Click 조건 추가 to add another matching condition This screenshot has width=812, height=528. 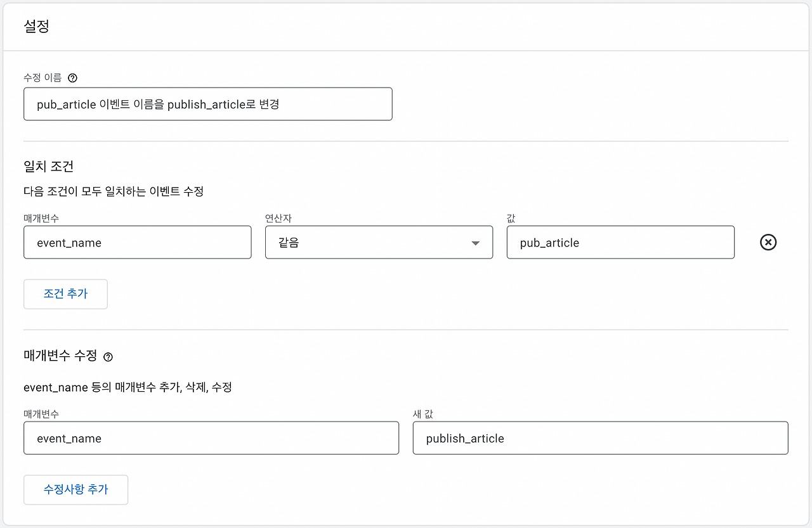[x=65, y=293]
